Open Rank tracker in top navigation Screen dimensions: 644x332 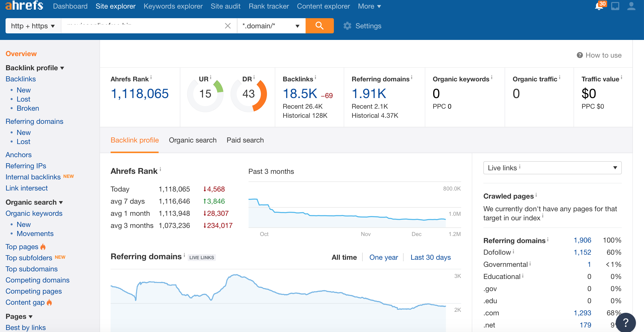269,6
